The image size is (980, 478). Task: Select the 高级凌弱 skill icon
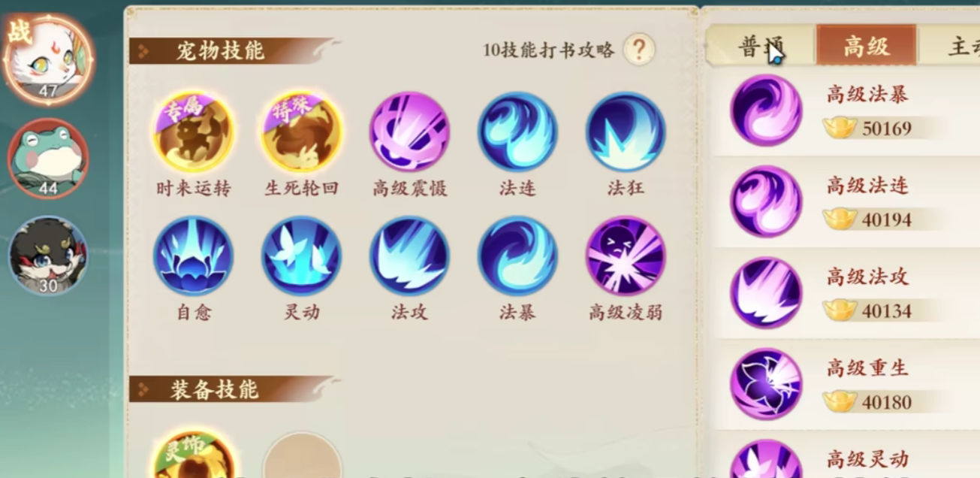(x=626, y=256)
